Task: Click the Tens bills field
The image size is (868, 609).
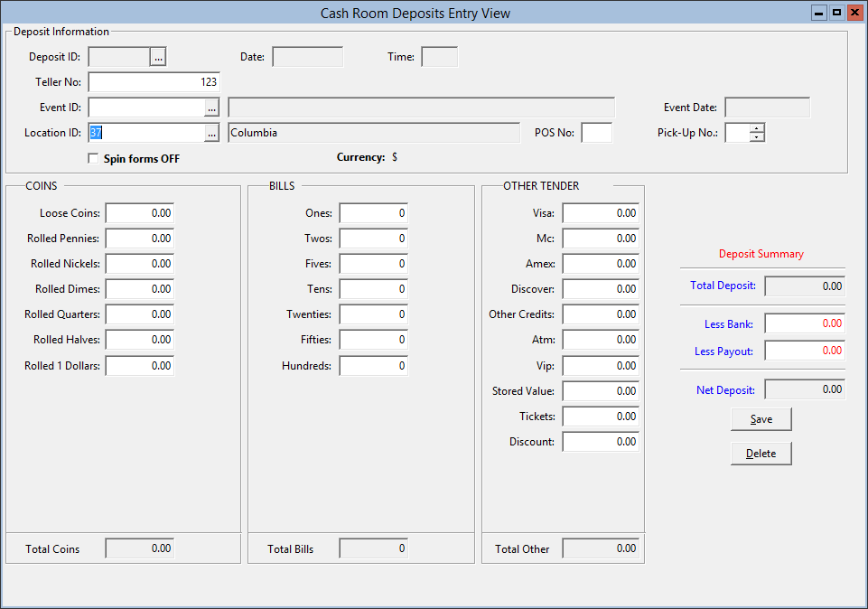Action: [x=374, y=289]
